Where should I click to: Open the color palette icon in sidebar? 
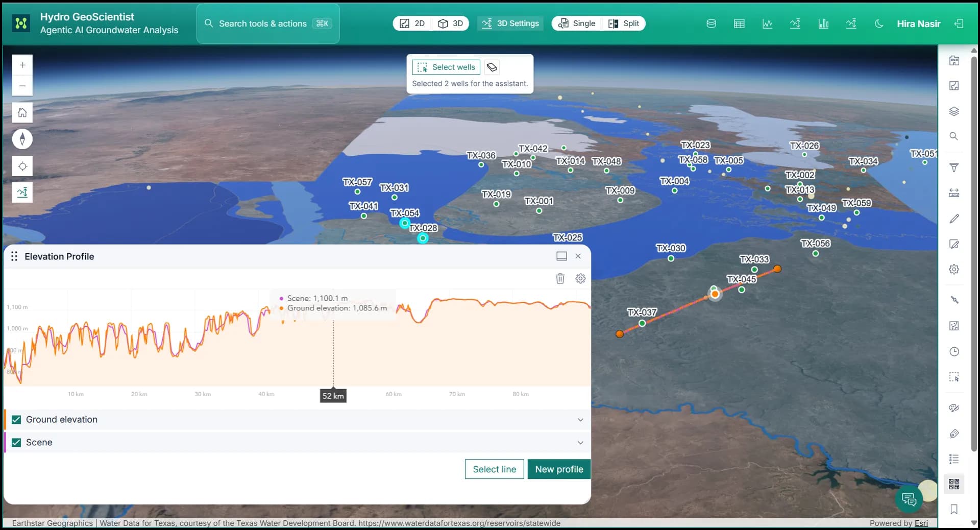pyautogui.click(x=954, y=407)
